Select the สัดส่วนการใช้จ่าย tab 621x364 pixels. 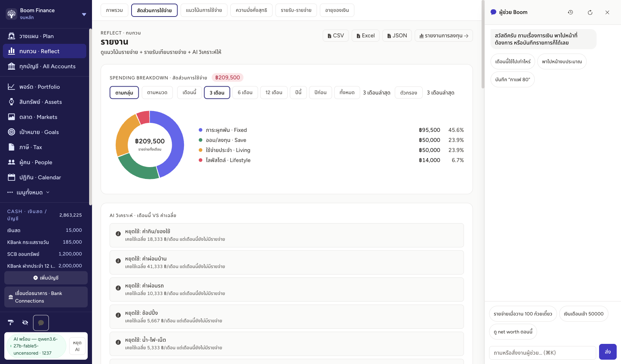tap(154, 10)
